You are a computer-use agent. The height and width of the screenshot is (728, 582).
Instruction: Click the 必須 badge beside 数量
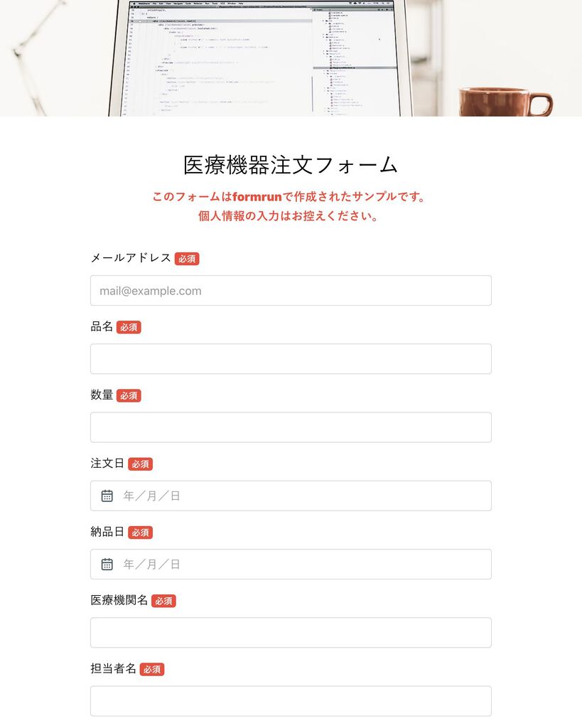pos(129,395)
